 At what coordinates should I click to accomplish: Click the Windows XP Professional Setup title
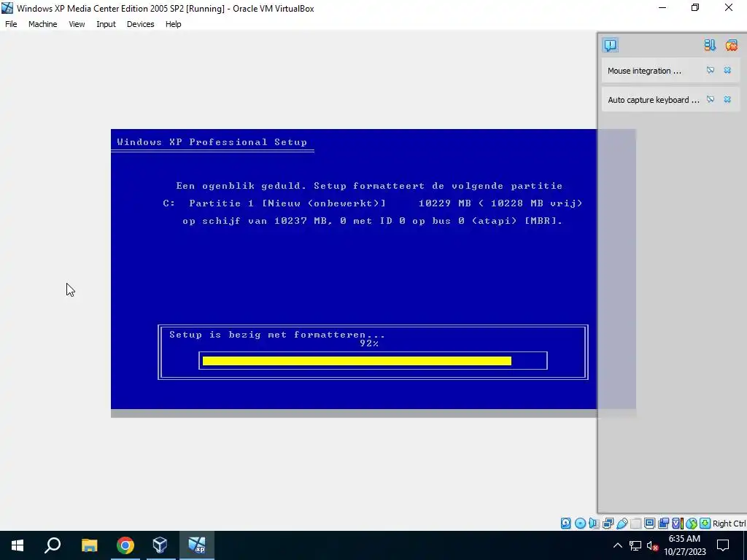click(212, 142)
